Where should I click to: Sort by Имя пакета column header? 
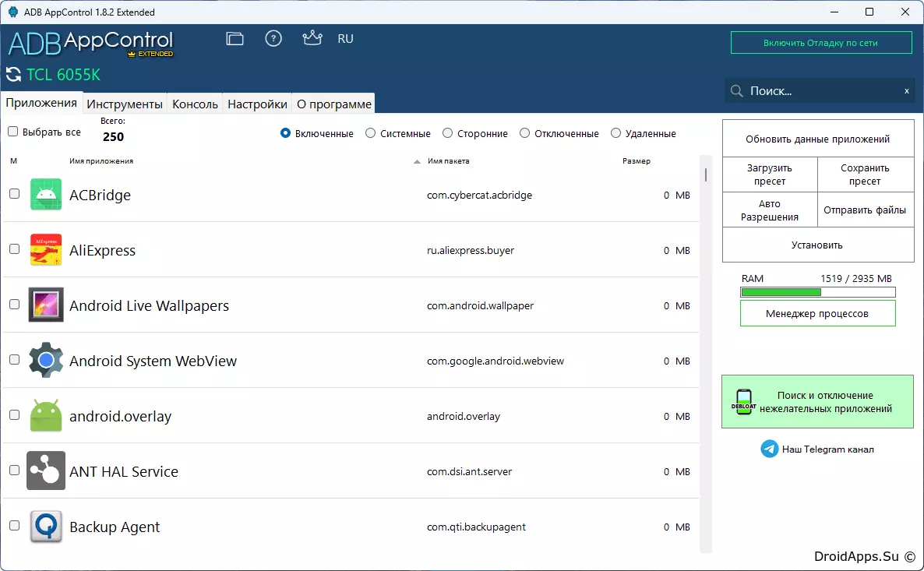pos(449,161)
